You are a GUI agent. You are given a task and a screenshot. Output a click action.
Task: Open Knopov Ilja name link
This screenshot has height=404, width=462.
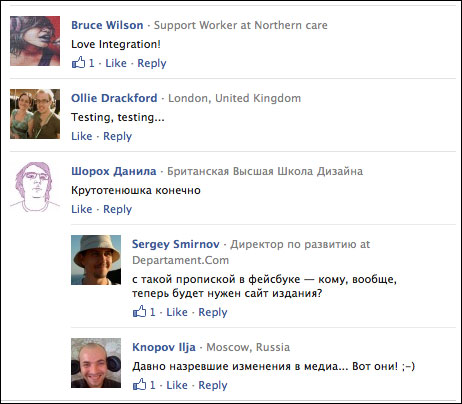click(x=164, y=347)
